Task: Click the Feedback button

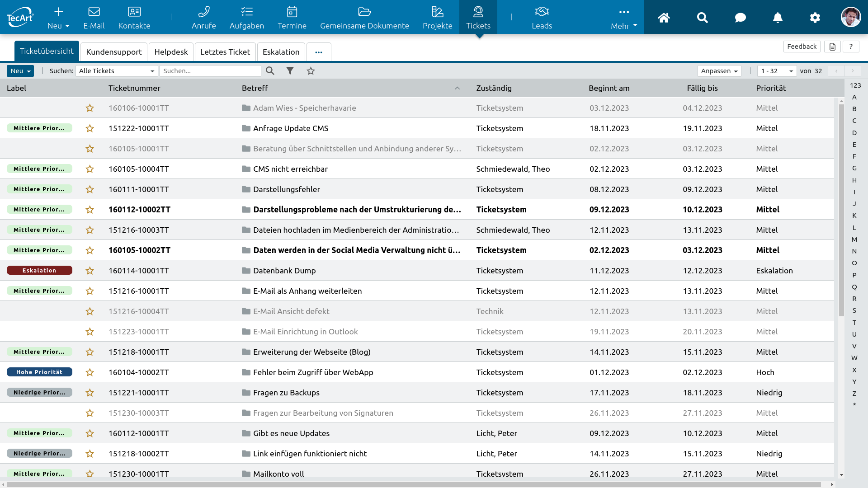Action: click(802, 47)
